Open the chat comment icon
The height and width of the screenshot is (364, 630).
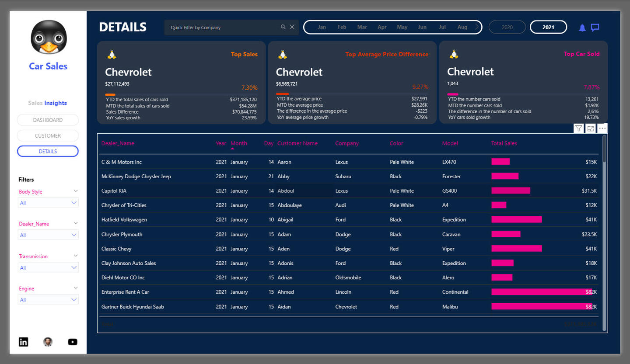[595, 28]
